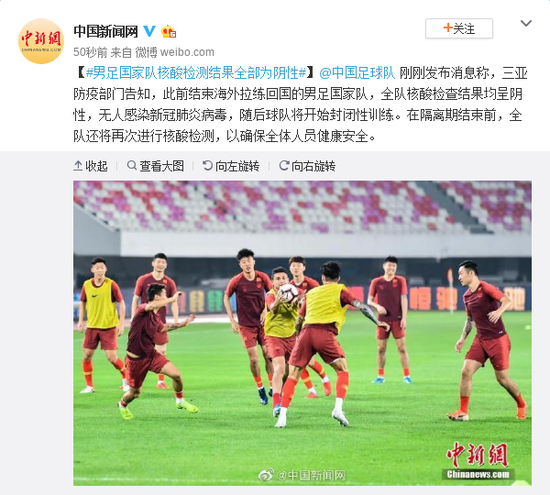Open the @中国足球队 mention
The image size is (550, 495).
(x=357, y=73)
